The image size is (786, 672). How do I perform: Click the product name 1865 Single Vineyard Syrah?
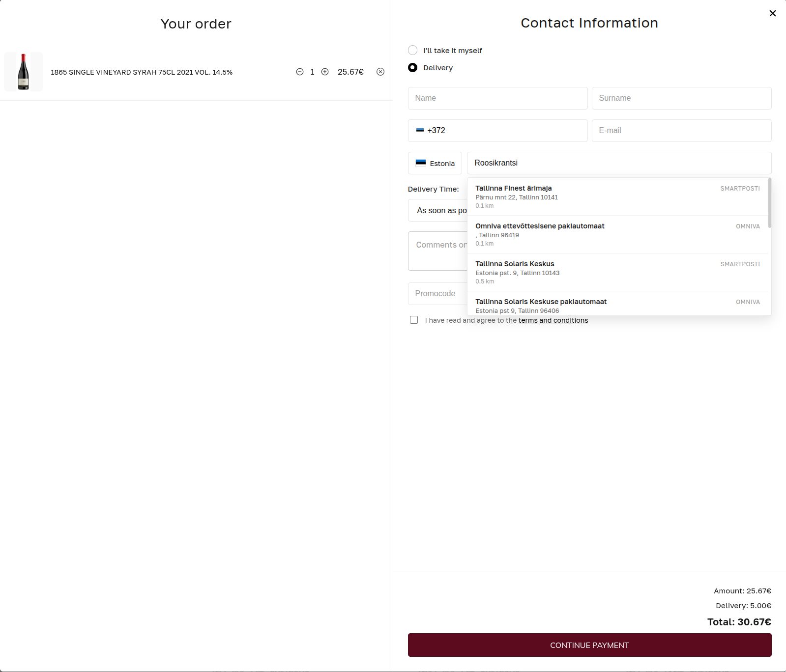[142, 72]
